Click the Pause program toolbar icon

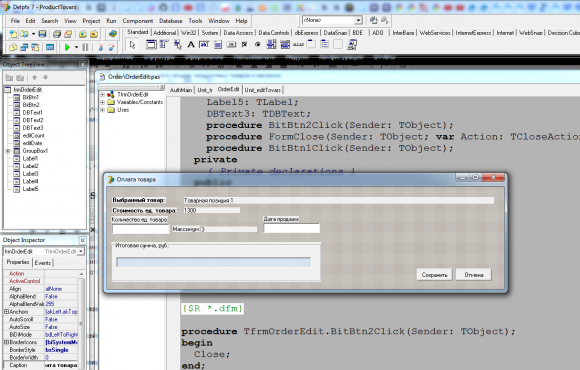pyautogui.click(x=85, y=47)
